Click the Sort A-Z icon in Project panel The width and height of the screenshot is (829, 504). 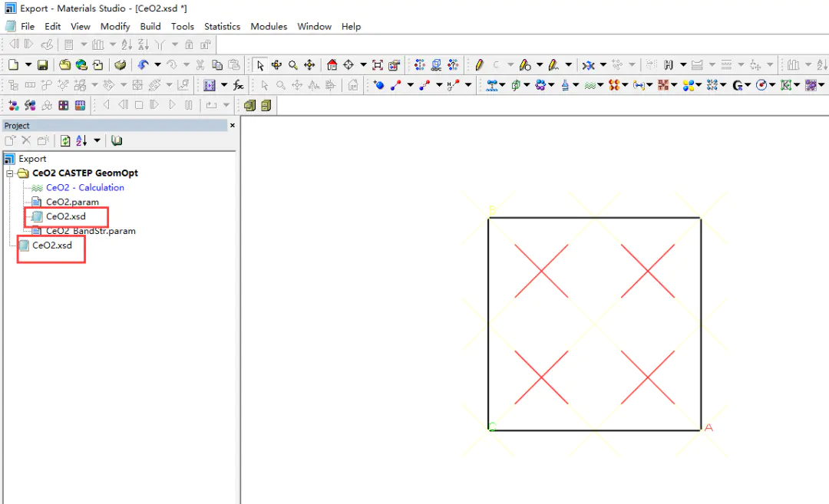(81, 140)
